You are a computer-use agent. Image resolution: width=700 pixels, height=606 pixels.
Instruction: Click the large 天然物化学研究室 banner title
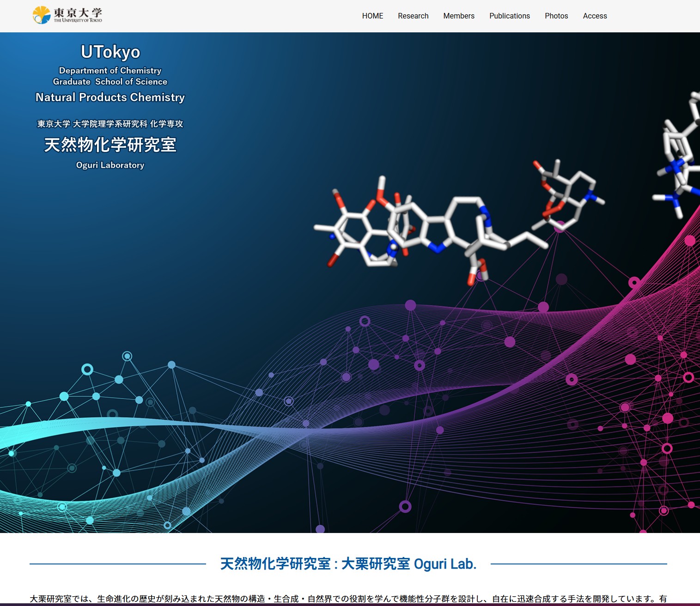(110, 145)
